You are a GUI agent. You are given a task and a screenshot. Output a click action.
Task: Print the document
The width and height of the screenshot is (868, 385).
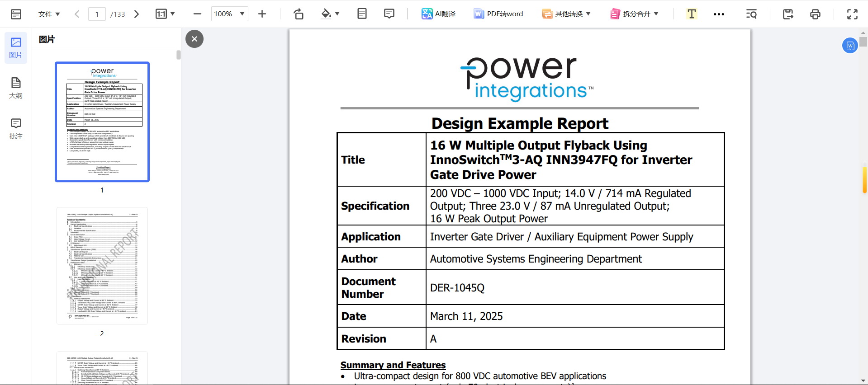click(815, 14)
